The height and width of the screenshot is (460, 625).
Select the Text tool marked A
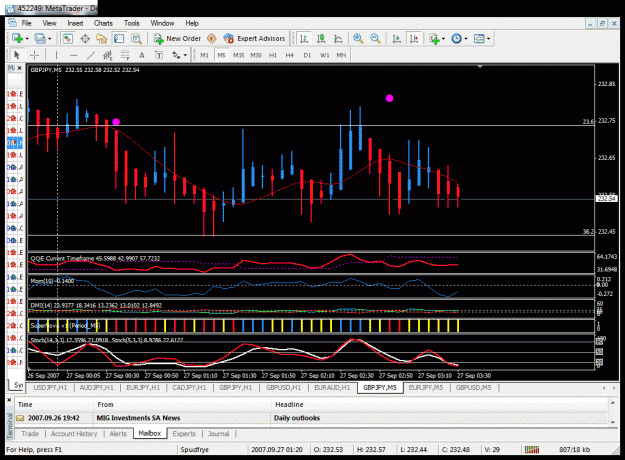click(142, 55)
